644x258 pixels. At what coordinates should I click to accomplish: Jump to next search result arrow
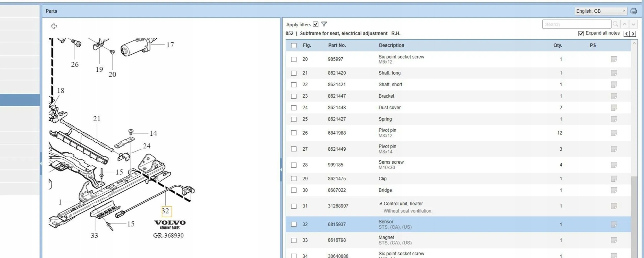pos(633,24)
